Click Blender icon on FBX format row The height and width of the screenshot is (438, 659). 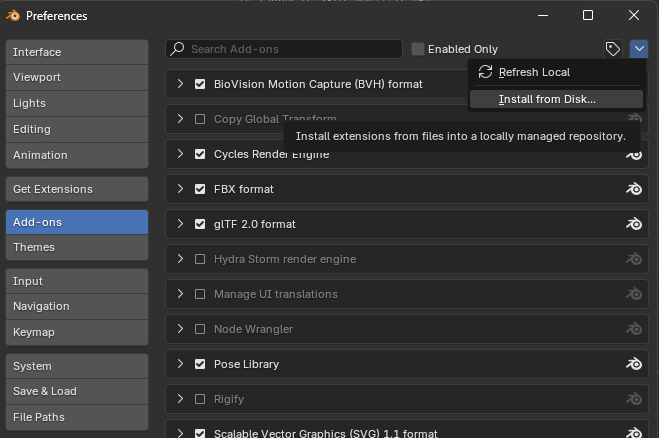click(x=634, y=189)
